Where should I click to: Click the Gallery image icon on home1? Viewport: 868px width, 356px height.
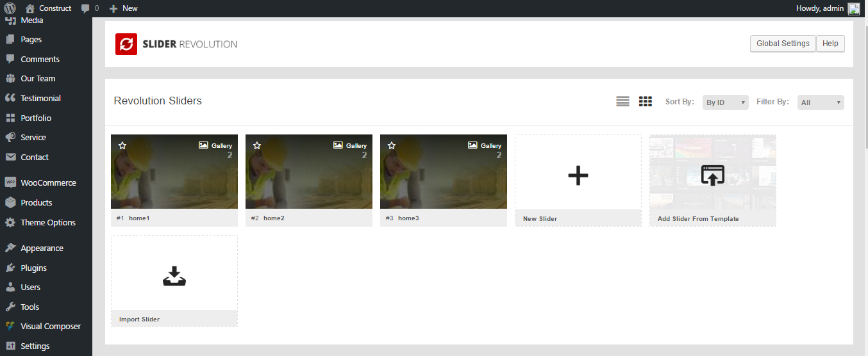203,145
